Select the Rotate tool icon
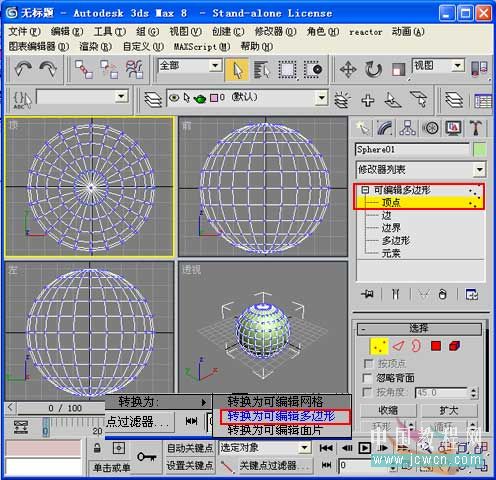This screenshot has height=480, width=496. (373, 70)
